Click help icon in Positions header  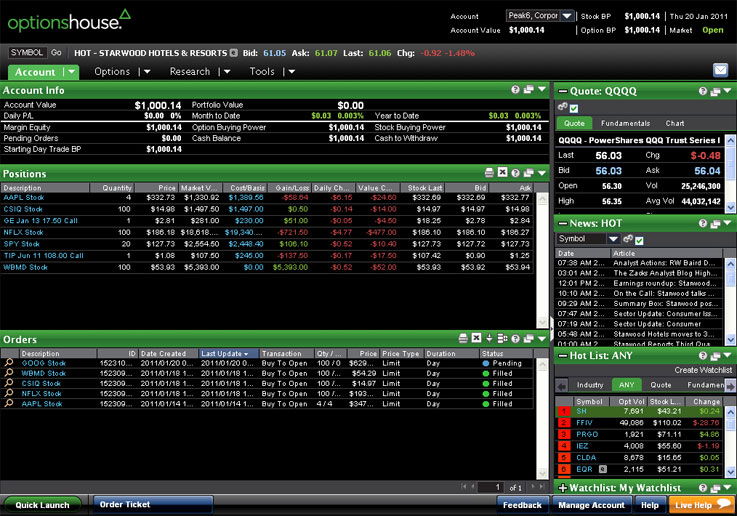coord(515,173)
